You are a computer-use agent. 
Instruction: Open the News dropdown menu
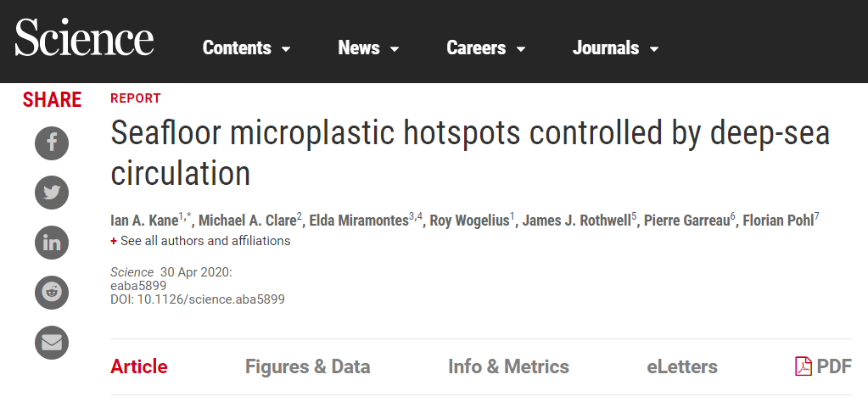point(368,48)
